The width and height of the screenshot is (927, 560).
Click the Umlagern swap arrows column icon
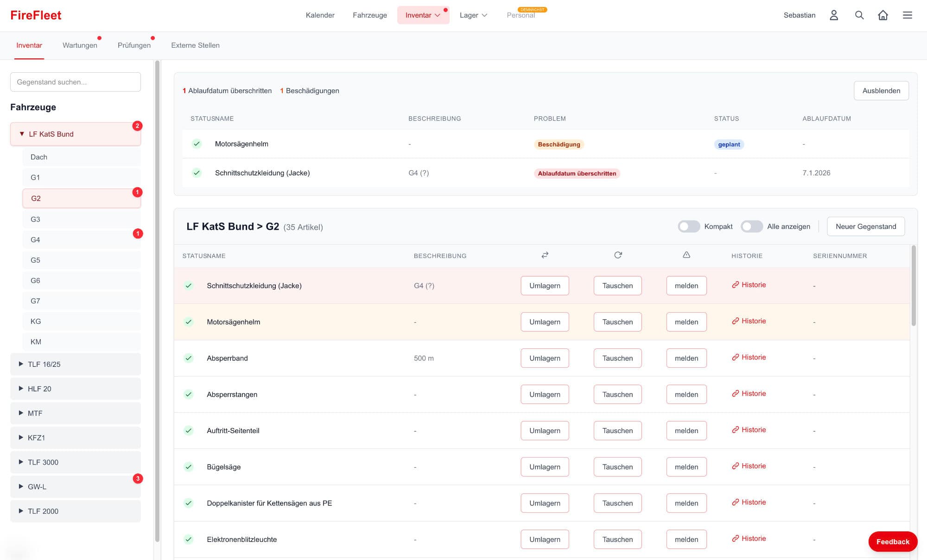pyautogui.click(x=545, y=255)
